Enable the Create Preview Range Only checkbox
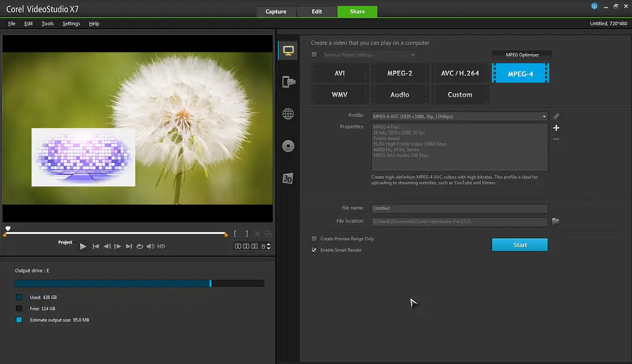 pyautogui.click(x=315, y=239)
